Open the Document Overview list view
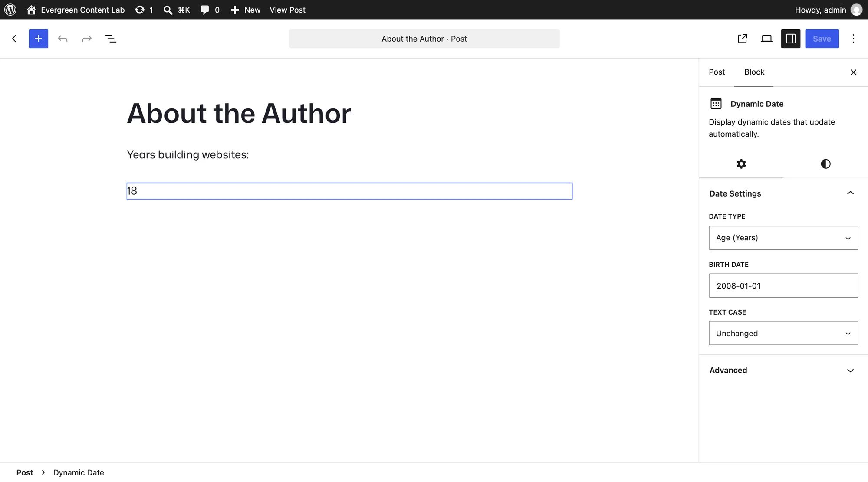The image size is (868, 482). [x=111, y=39]
